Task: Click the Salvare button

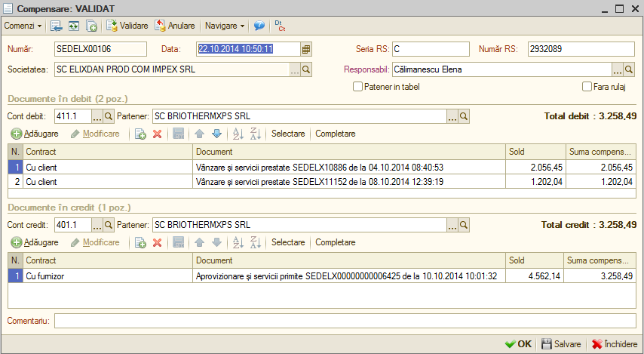Action: click(x=561, y=344)
